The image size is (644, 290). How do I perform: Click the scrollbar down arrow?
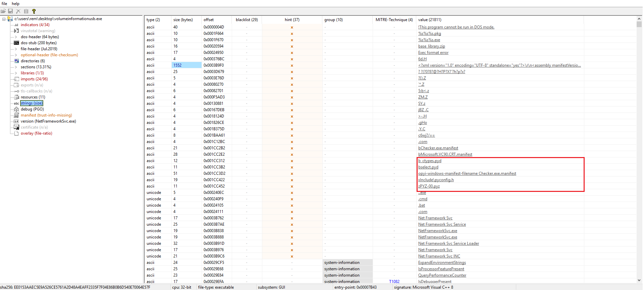(x=639, y=280)
